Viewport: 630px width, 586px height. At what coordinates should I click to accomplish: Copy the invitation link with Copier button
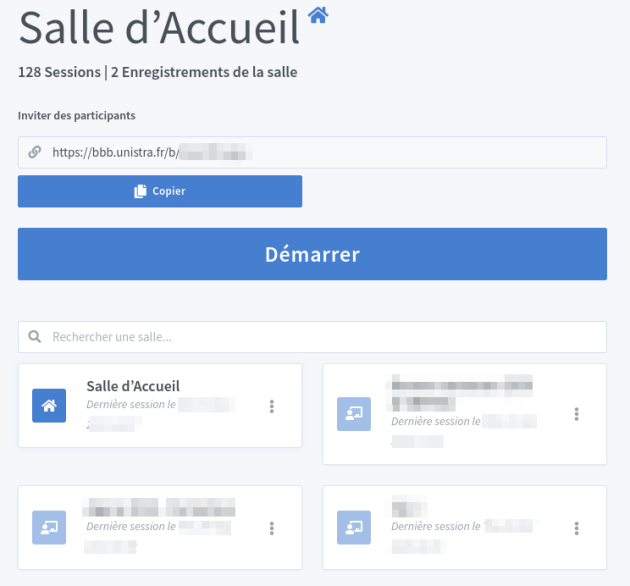(160, 191)
